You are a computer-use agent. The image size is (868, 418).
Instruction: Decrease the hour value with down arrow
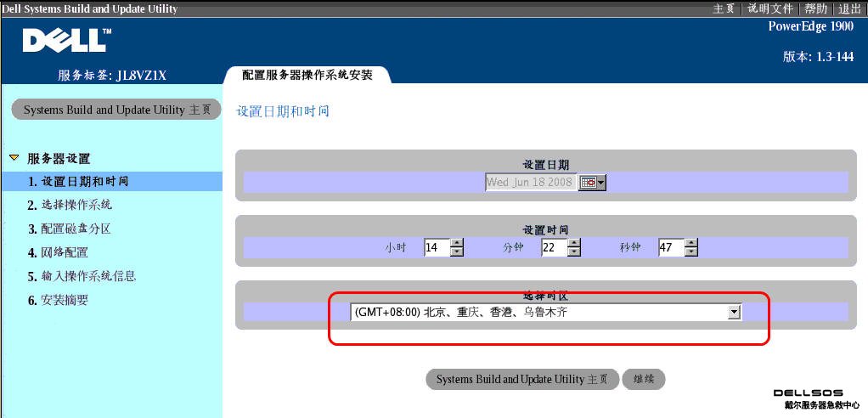458,252
